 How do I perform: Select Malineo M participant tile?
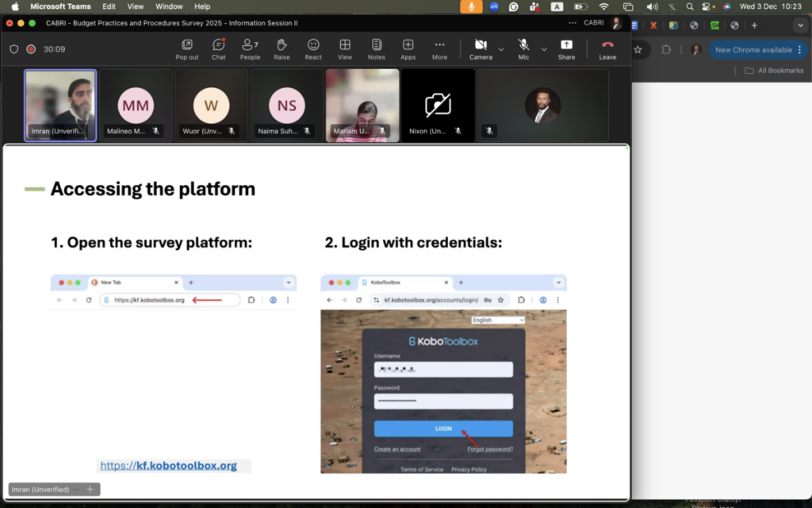[136, 106]
